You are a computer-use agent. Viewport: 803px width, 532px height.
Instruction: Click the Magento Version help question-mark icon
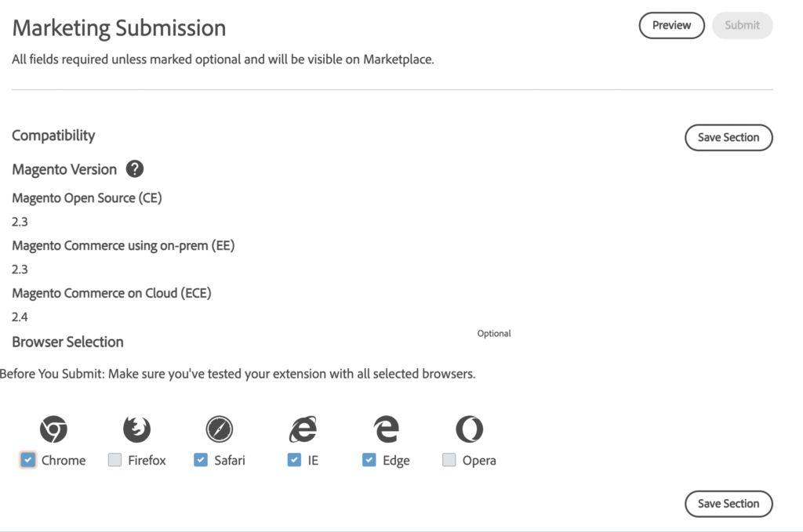pos(135,169)
